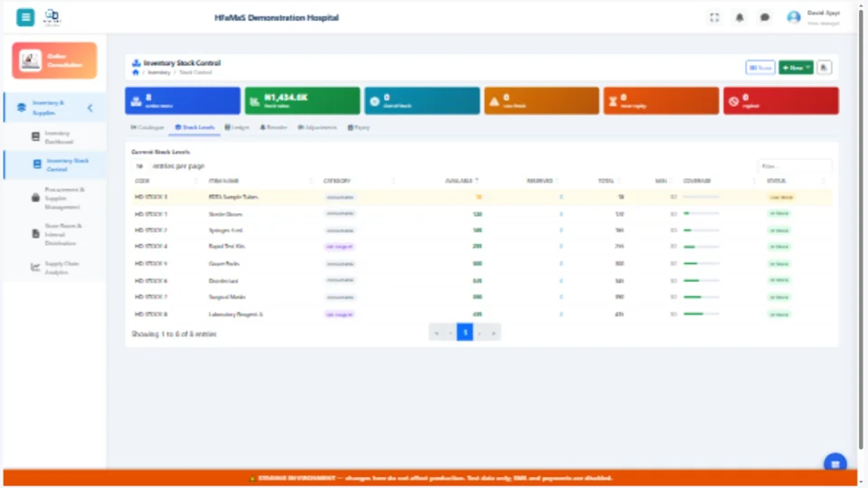Switch to the Expiry tab
This screenshot has width=868, height=488.
click(359, 127)
